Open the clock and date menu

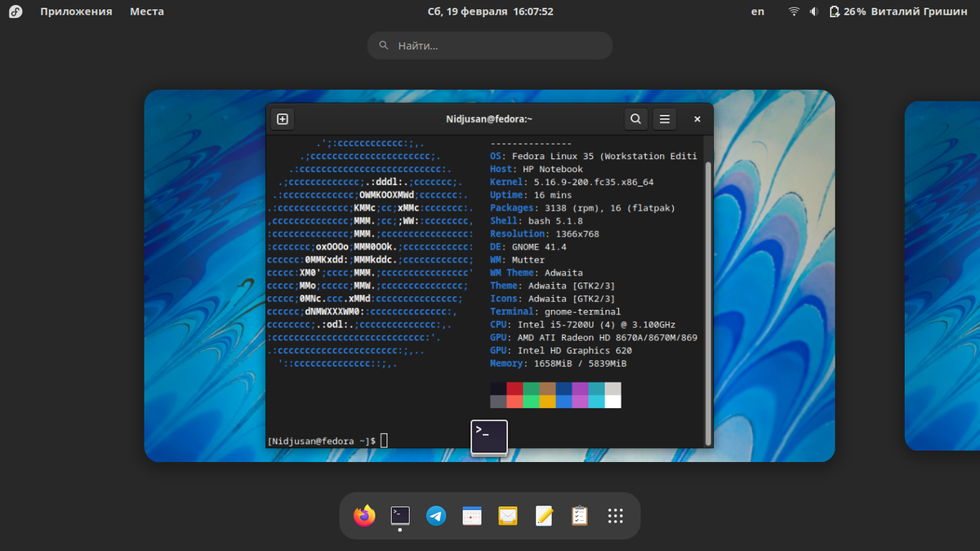pos(490,11)
